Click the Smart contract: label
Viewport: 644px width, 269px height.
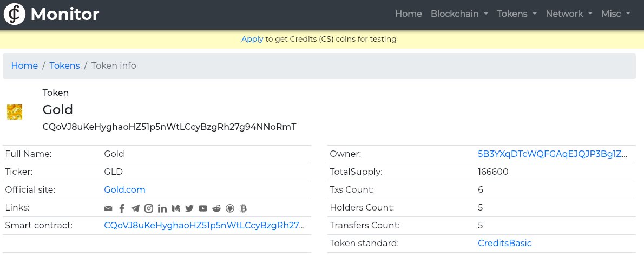coord(38,226)
